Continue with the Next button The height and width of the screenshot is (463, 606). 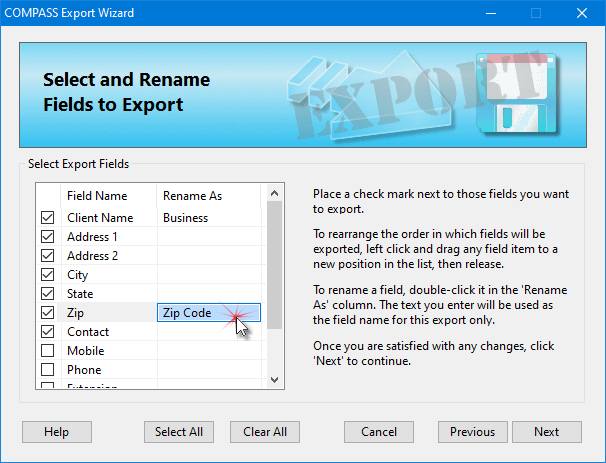pyautogui.click(x=547, y=432)
